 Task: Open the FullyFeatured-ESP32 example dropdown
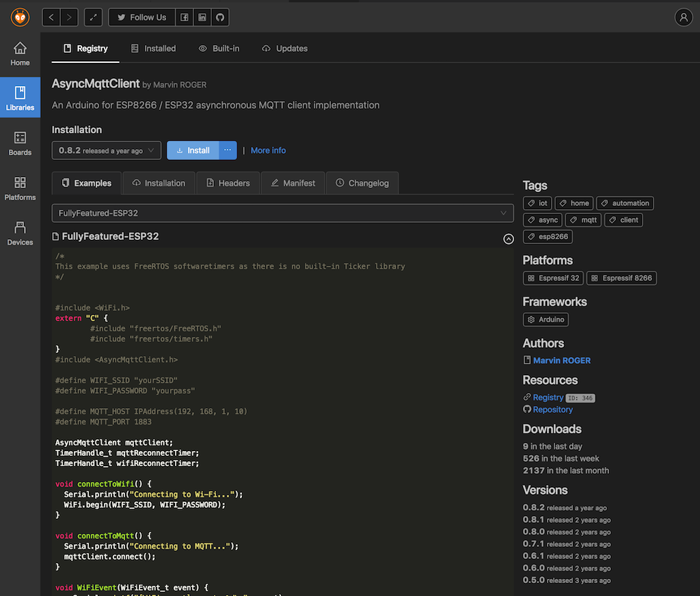click(x=282, y=213)
